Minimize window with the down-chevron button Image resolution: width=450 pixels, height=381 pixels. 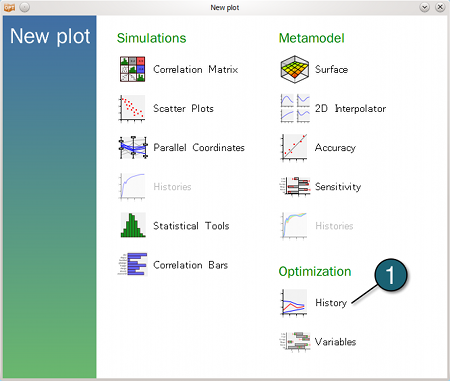[x=424, y=7]
